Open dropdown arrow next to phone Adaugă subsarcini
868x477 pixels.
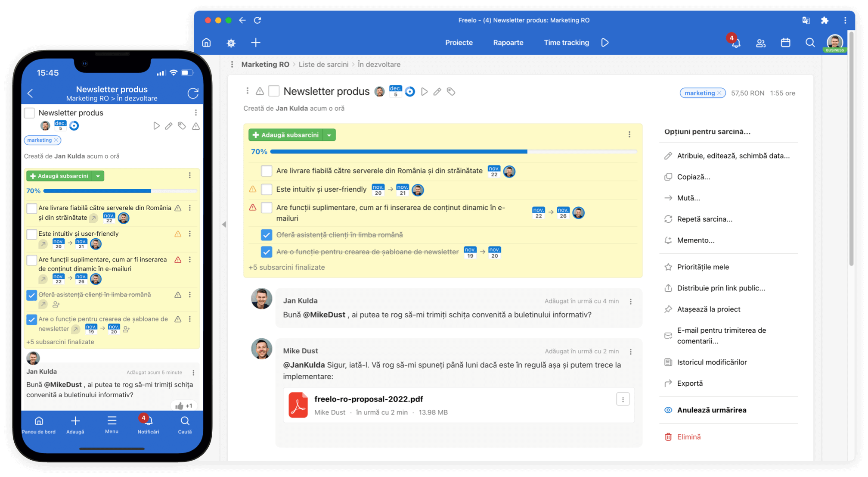click(x=98, y=176)
